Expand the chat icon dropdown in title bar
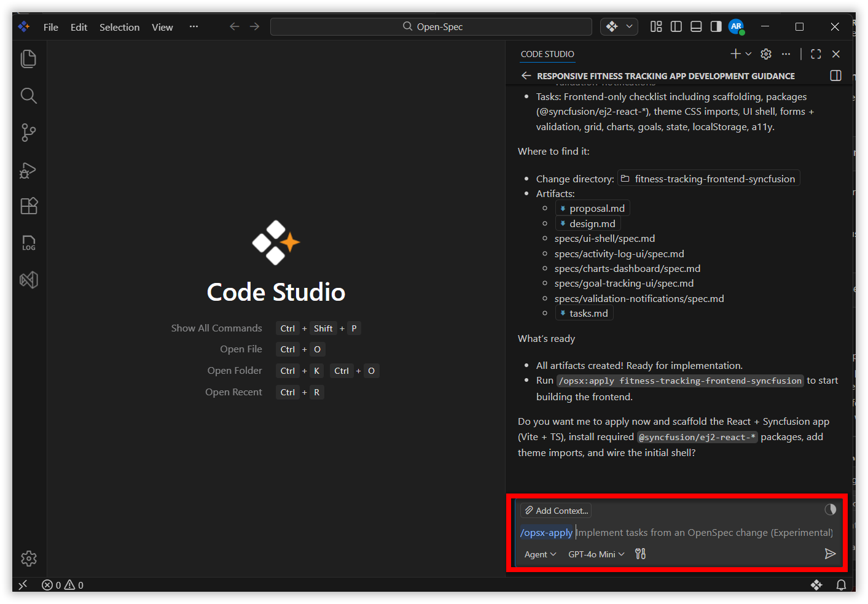This screenshot has height=604, width=868. click(629, 26)
